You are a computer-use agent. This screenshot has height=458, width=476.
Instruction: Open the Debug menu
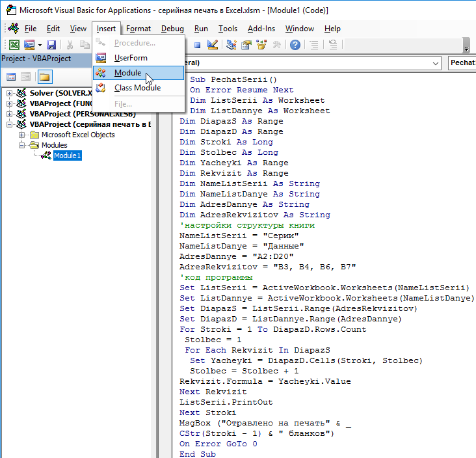(172, 29)
